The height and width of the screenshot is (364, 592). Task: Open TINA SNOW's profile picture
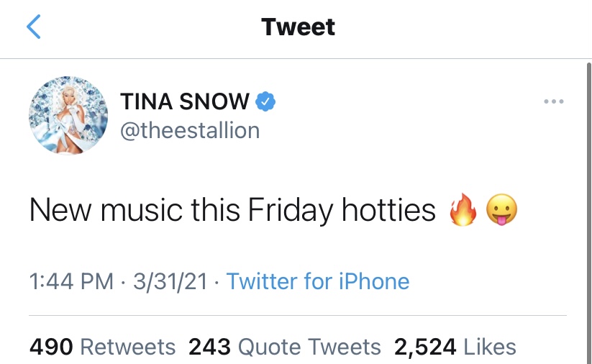point(68,116)
